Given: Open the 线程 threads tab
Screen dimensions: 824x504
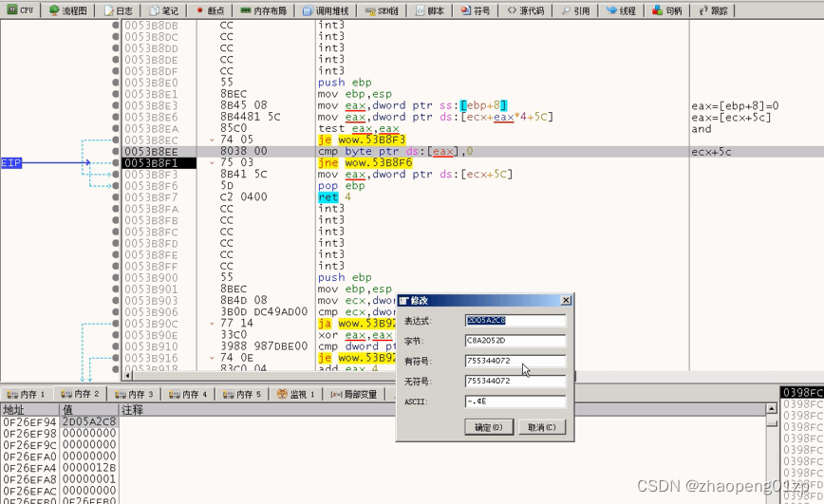Looking at the screenshot, I should [622, 10].
